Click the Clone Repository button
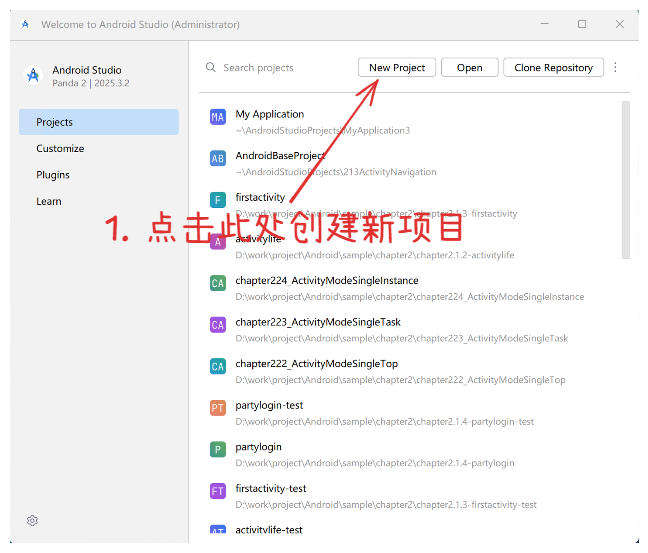This screenshot has width=648, height=553. click(553, 67)
